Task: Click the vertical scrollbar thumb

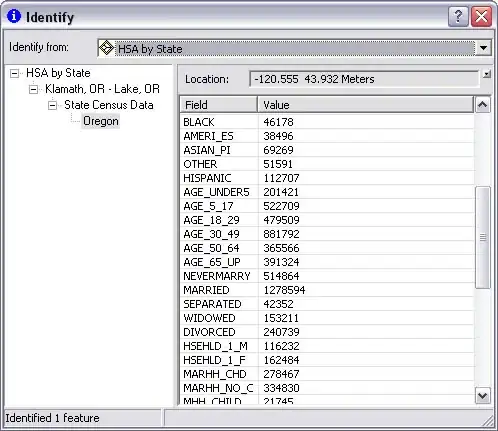Action: tap(482, 238)
